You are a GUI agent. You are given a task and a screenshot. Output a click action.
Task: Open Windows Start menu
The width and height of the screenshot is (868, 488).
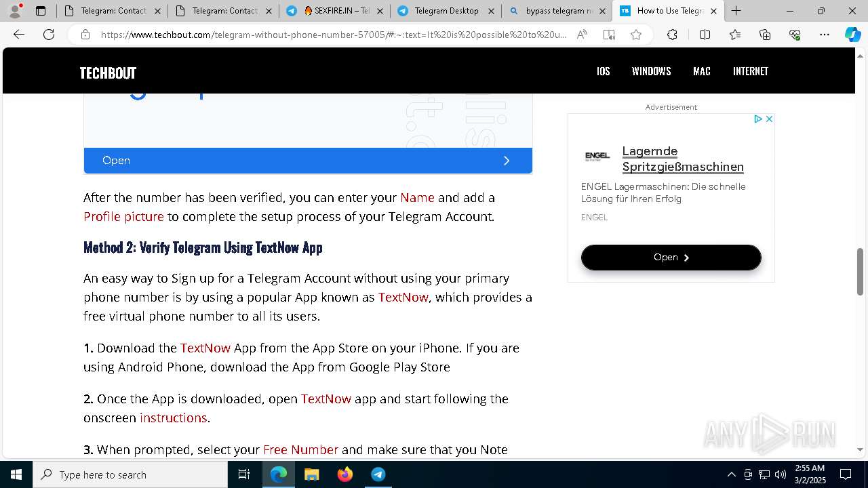tap(16, 474)
